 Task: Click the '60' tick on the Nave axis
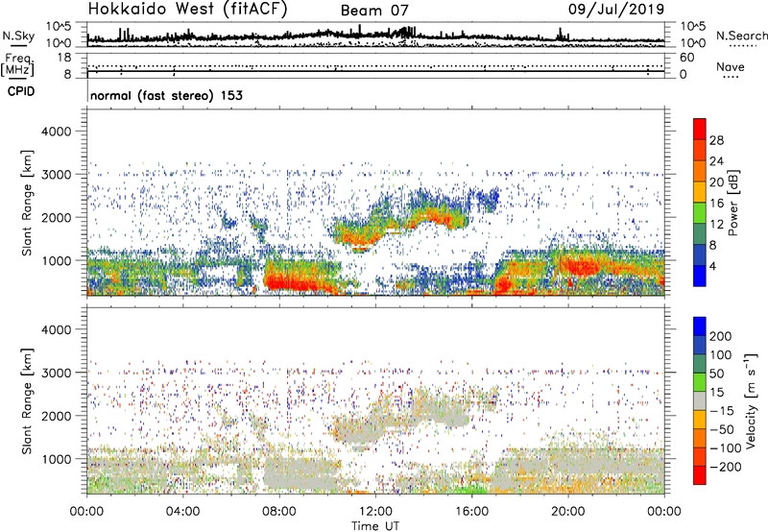pos(686,58)
